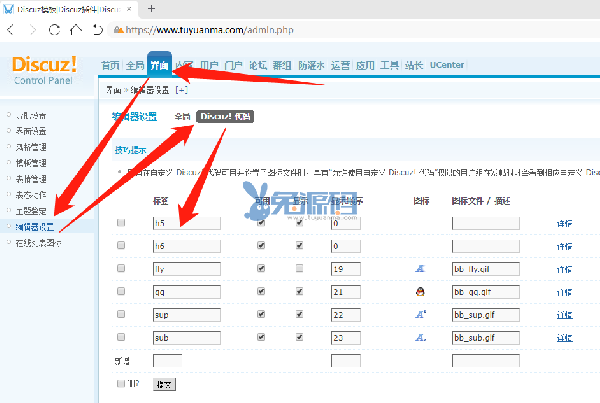Open the first item 导航设置 in sidebar
This screenshot has height=403, width=600.
point(31,115)
